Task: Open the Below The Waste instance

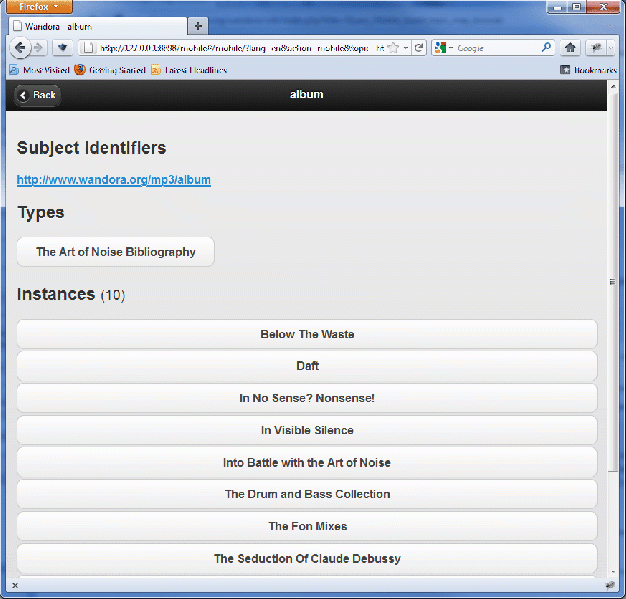Action: click(x=307, y=334)
